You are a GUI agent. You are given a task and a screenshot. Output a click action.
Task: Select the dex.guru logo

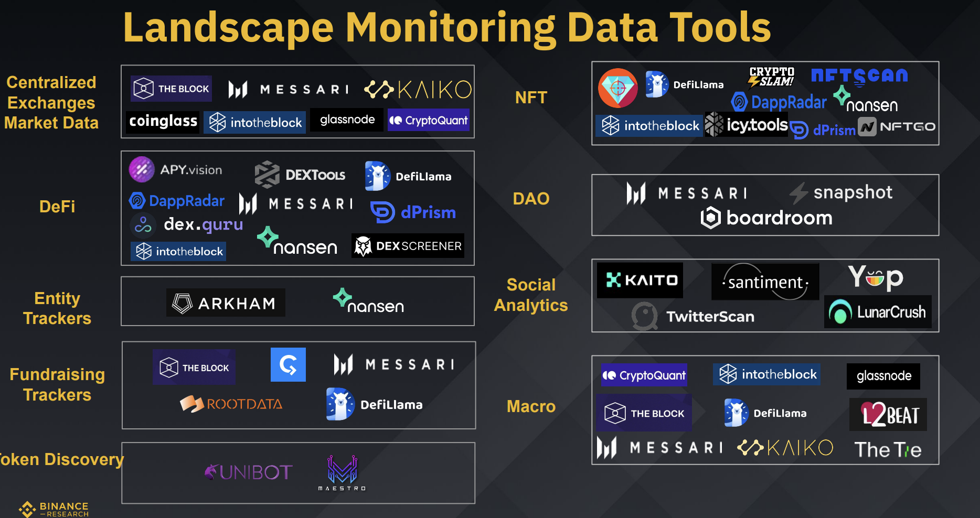(186, 225)
